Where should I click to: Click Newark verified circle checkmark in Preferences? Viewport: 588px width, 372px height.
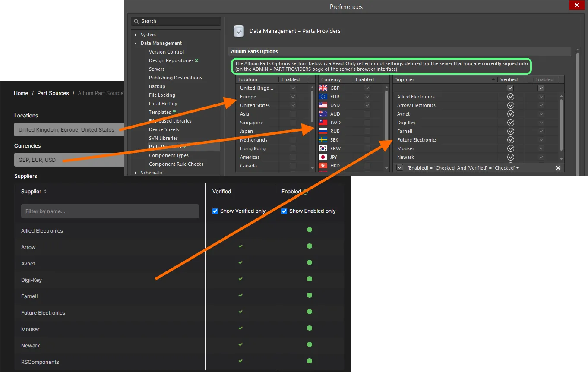[511, 157]
